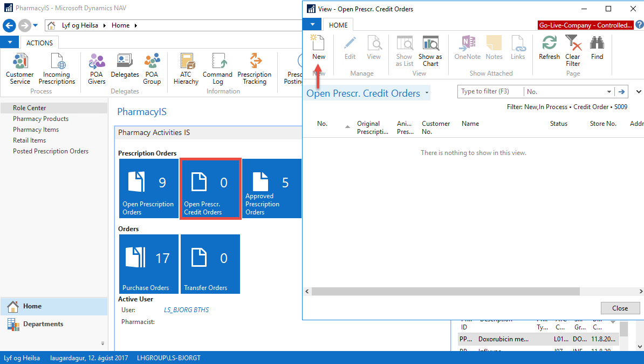The height and width of the screenshot is (364, 644).
Task: Expand the filter pane chevron
Action: coord(639,92)
